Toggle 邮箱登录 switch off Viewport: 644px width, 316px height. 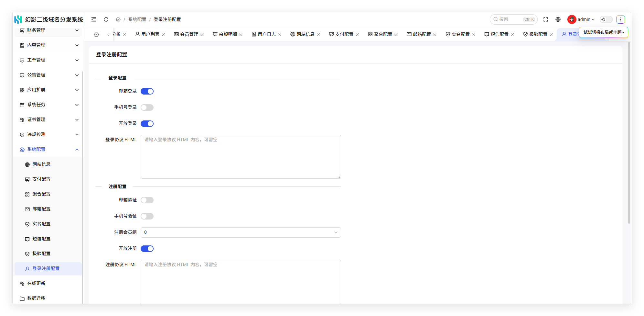click(x=147, y=91)
